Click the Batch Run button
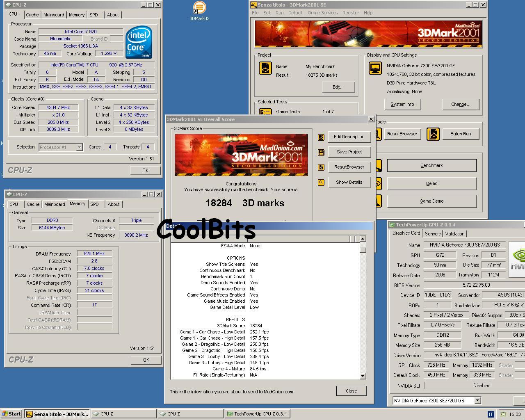The width and height of the screenshot is (525, 420). coord(461,134)
